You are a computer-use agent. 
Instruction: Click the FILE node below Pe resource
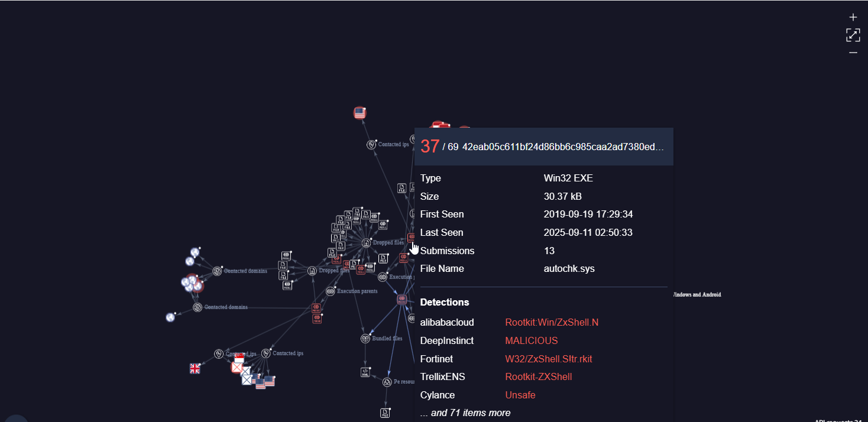[386, 413]
